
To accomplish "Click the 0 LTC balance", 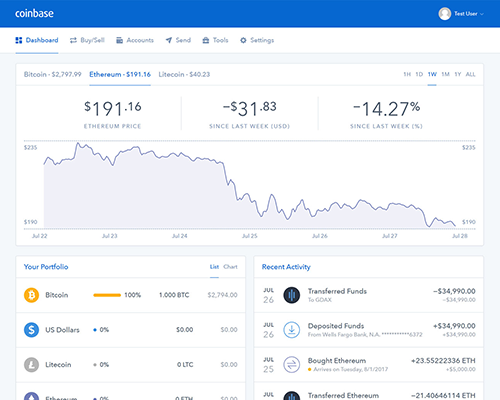I will coord(185,365).
